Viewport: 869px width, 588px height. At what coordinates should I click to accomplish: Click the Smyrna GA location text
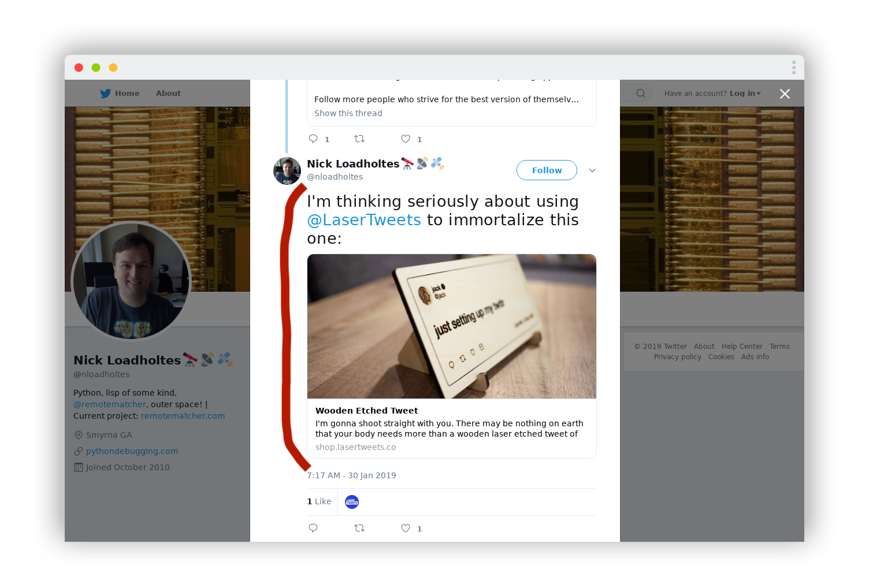[109, 435]
